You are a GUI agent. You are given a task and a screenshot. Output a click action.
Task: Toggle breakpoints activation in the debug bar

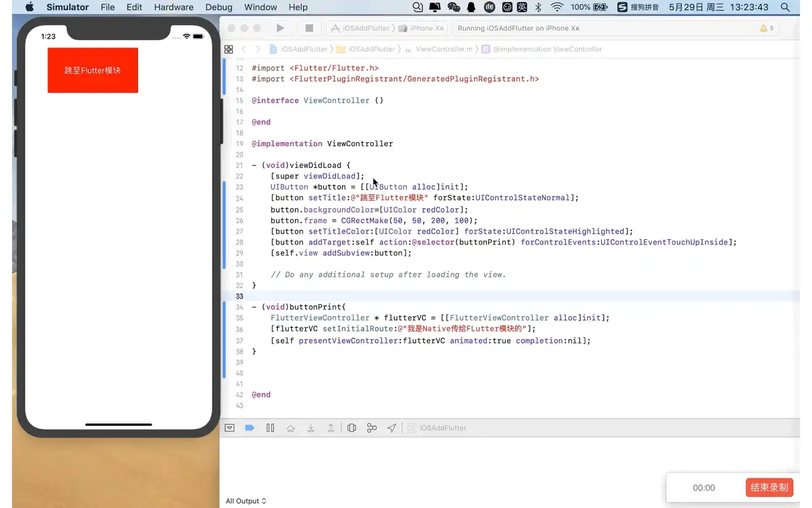[x=250, y=428]
